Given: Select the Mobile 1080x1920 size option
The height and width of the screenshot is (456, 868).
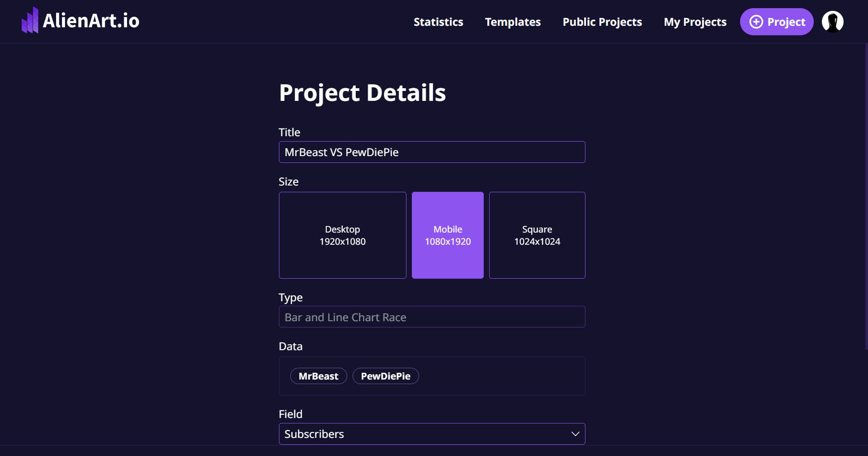Looking at the screenshot, I should [x=448, y=235].
